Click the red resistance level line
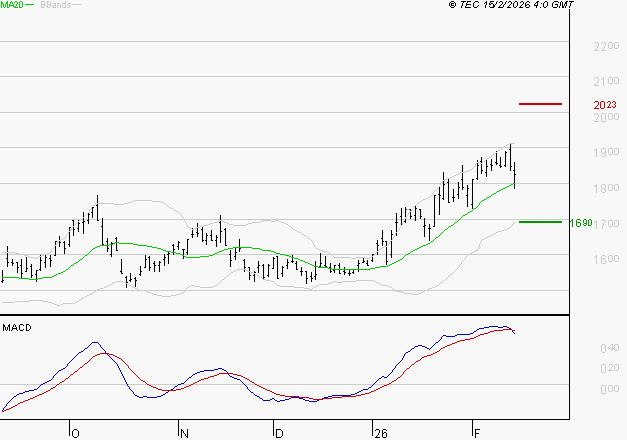Viewport: 627px width, 440px height. (x=540, y=104)
